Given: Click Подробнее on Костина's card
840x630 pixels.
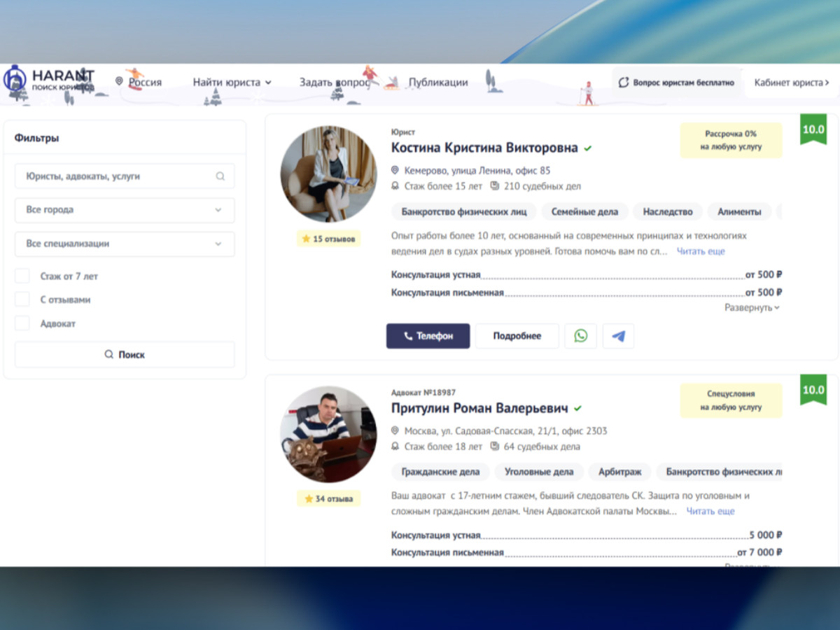Looking at the screenshot, I should click(517, 336).
